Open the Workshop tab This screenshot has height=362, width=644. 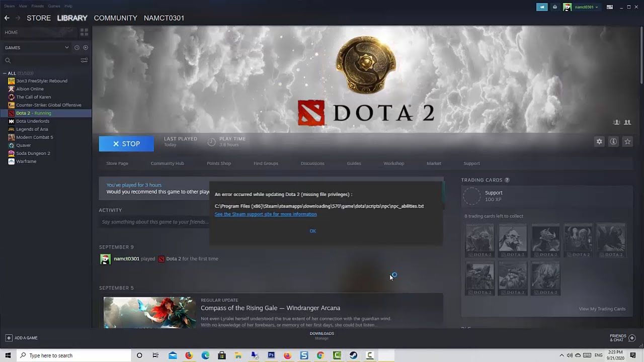pyautogui.click(x=394, y=163)
